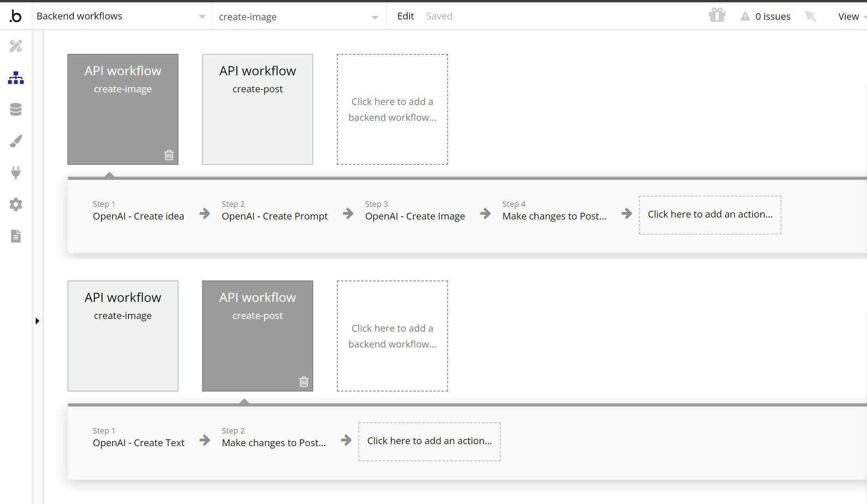Open the Data tab database icon
The image size is (867, 504).
tap(16, 109)
